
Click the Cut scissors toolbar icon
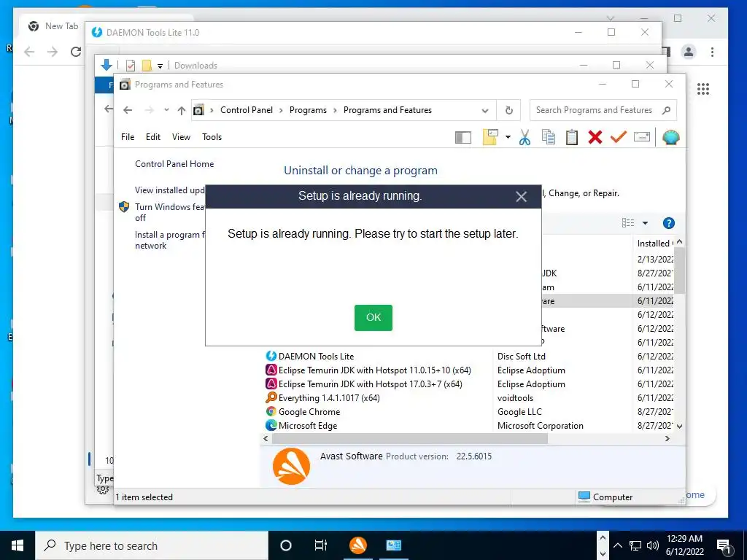[525, 137]
